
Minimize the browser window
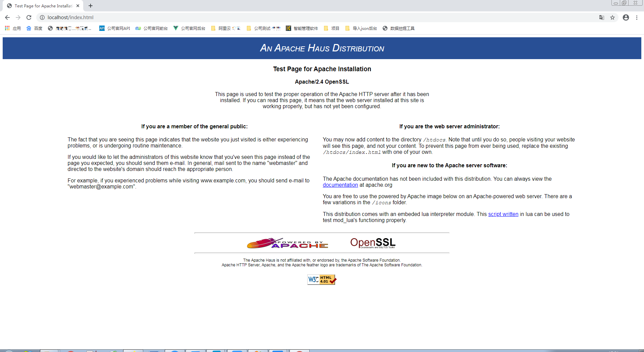coord(615,3)
